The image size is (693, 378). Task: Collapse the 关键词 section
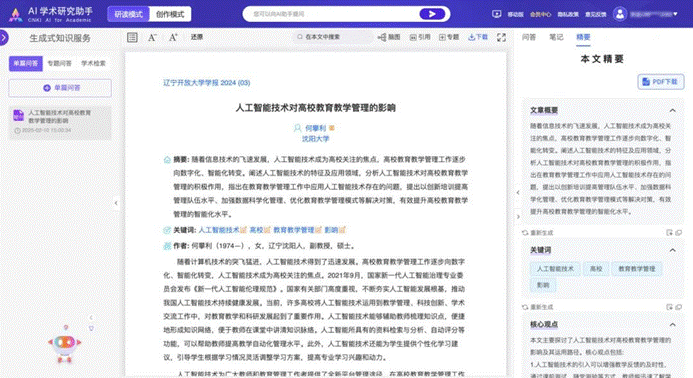[x=672, y=250]
